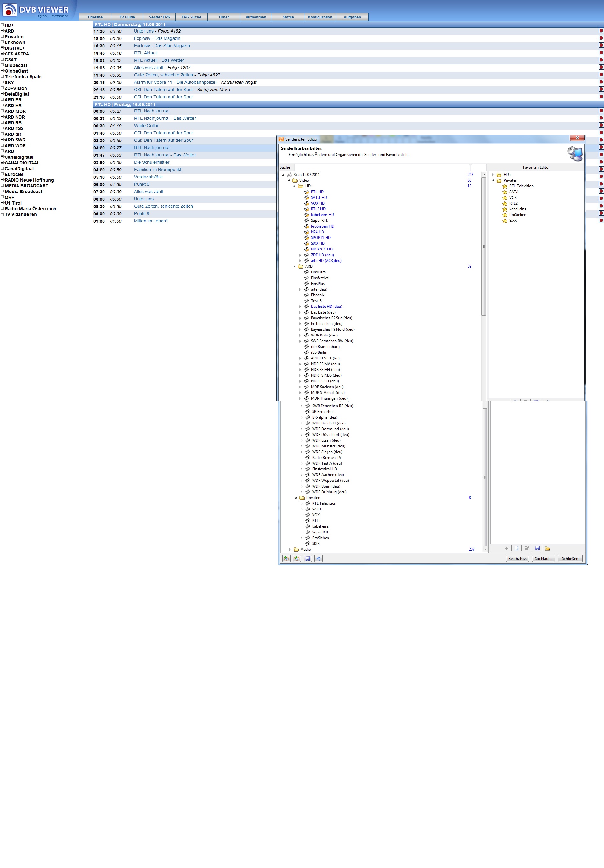Screen dimensions: 604x868
Task: Click the open folder icon in favorites toolbar
Action: pyautogui.click(x=547, y=548)
